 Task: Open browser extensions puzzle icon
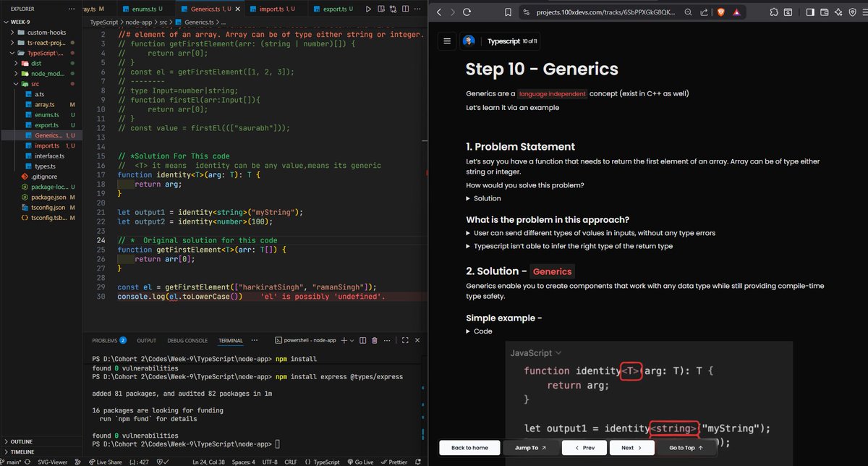[774, 12]
